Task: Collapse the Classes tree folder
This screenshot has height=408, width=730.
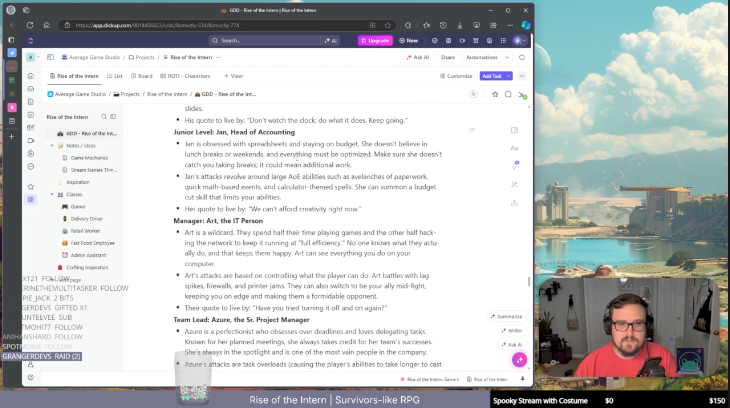Action: [52, 194]
